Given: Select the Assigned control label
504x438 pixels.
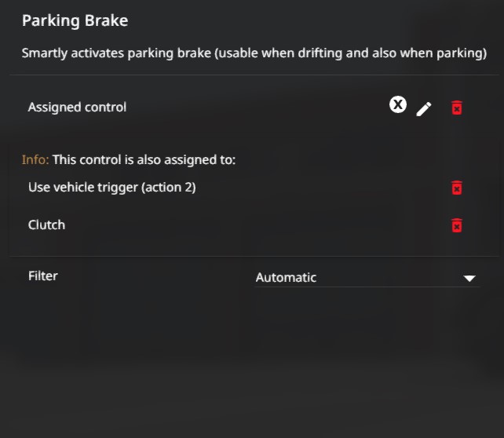Looking at the screenshot, I should [x=77, y=107].
